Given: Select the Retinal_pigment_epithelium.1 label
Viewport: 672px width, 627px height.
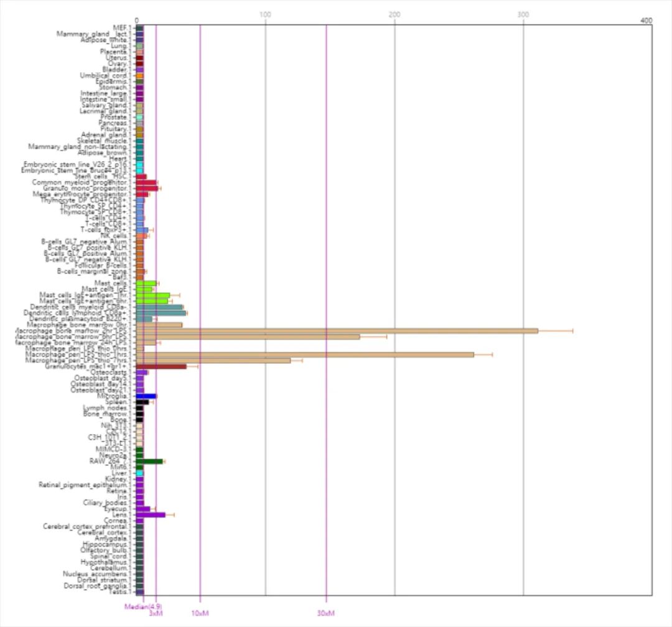Looking at the screenshot, I should pos(85,485).
